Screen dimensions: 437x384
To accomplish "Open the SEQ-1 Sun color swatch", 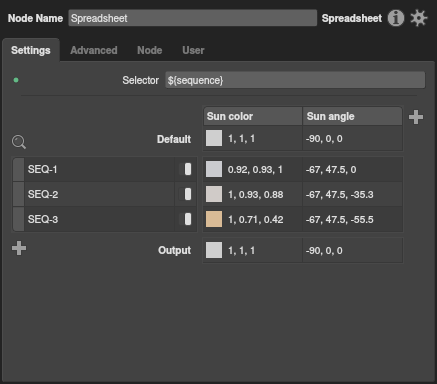I will [x=214, y=169].
